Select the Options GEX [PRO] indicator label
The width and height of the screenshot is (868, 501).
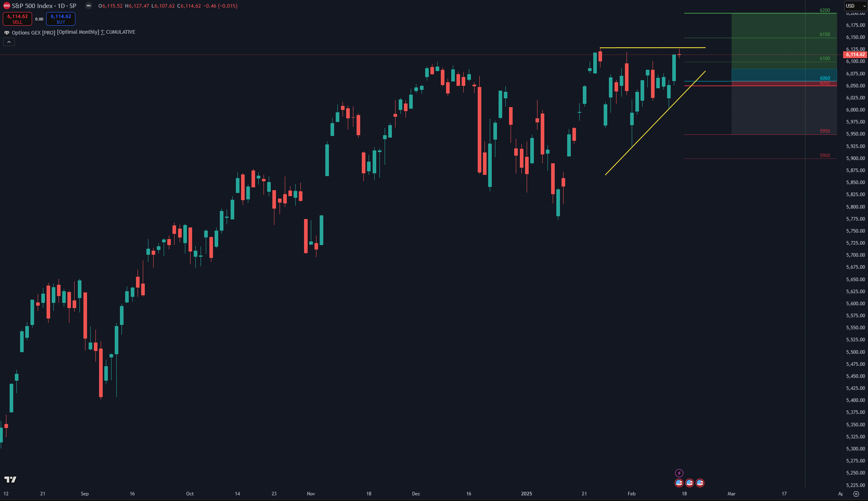pos(33,32)
